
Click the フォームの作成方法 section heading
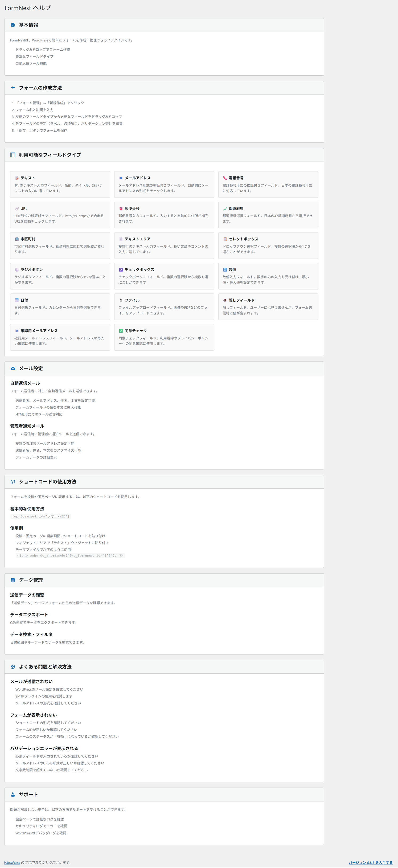click(40, 88)
